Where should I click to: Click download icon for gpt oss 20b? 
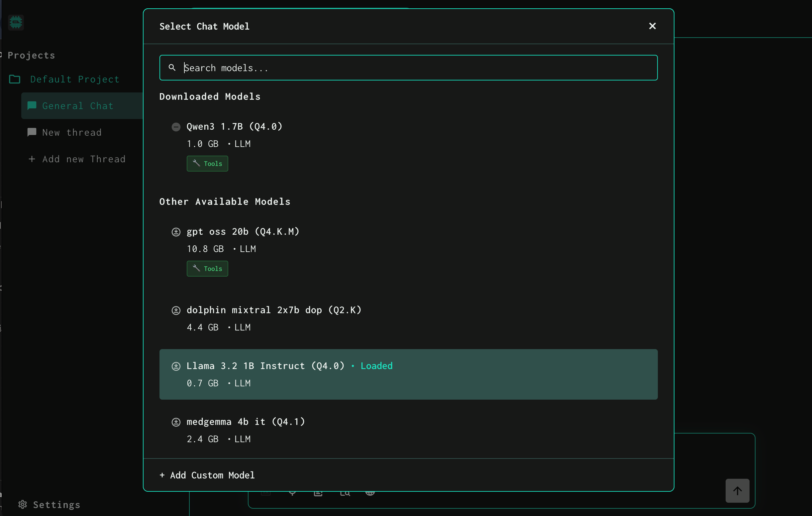[x=176, y=232]
